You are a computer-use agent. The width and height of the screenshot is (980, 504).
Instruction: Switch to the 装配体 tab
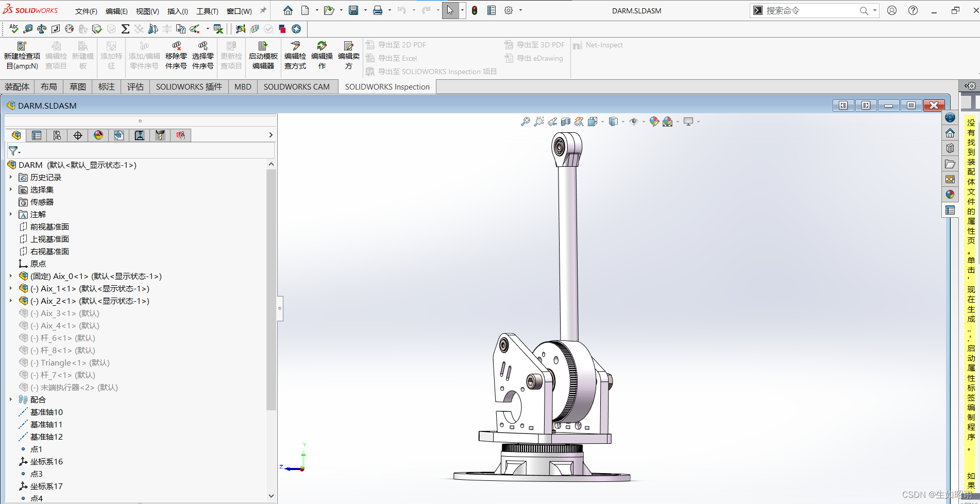click(17, 86)
